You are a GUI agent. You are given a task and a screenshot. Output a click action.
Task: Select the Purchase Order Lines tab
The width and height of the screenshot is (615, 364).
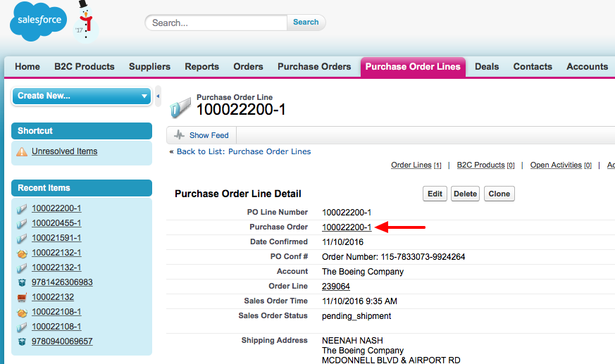pos(413,67)
